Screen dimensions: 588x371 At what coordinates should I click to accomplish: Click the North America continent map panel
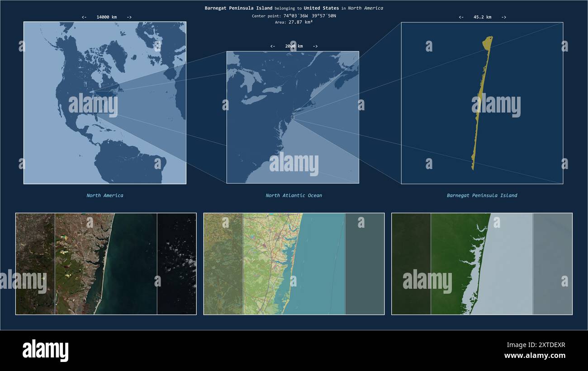point(105,103)
